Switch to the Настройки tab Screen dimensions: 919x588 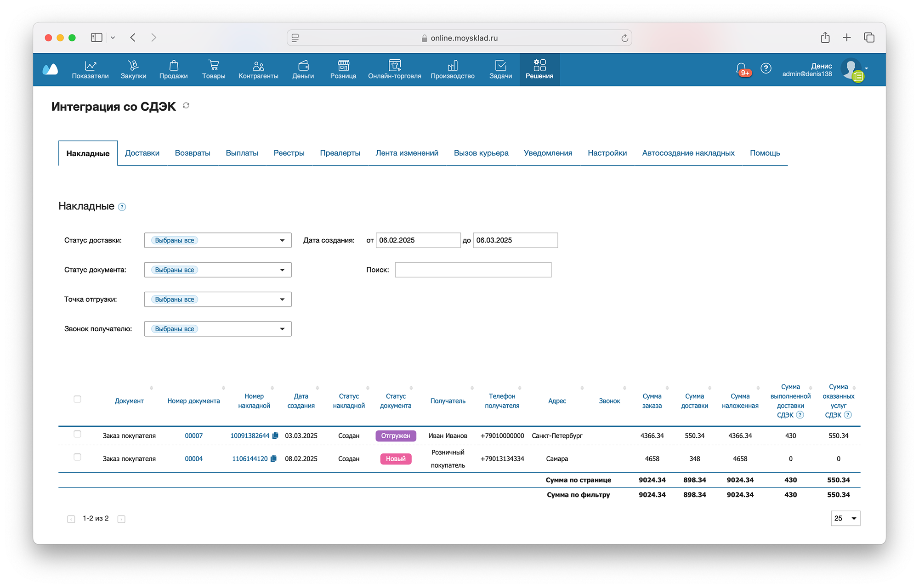pyautogui.click(x=607, y=153)
